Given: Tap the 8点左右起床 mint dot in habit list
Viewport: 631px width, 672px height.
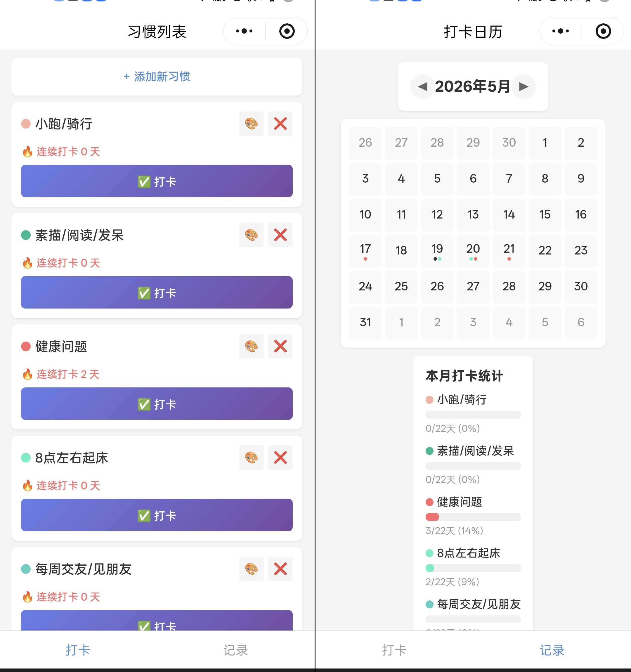Looking at the screenshot, I should click(x=26, y=458).
